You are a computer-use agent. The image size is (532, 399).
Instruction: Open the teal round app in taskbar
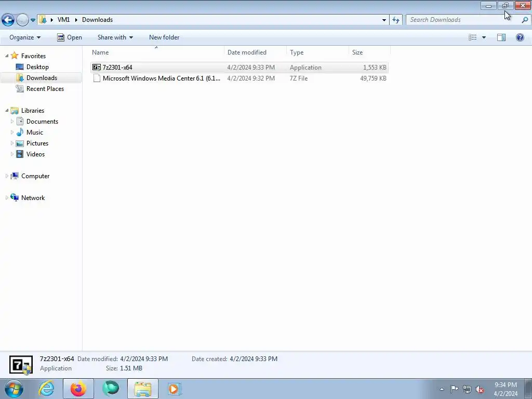click(x=111, y=389)
